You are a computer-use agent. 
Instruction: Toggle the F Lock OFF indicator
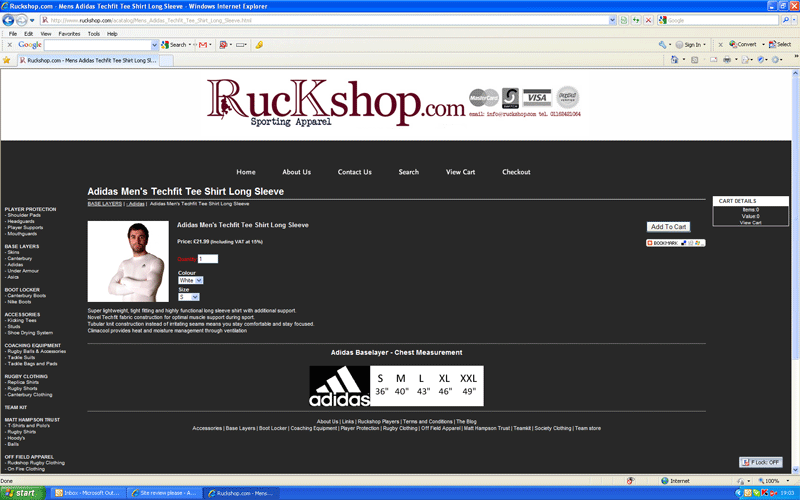click(760, 462)
